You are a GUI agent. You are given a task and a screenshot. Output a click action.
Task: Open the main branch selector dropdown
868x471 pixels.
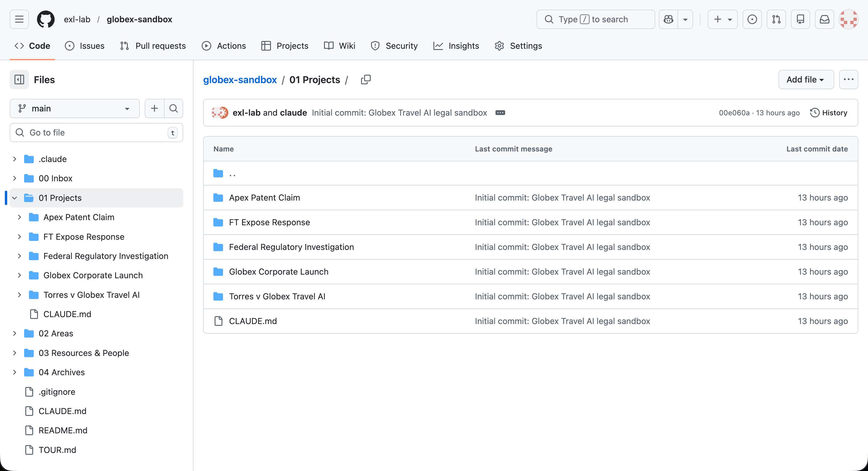pyautogui.click(x=74, y=108)
